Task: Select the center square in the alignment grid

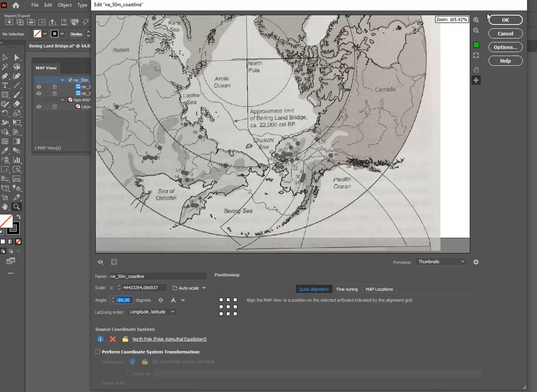Action: tap(228, 307)
